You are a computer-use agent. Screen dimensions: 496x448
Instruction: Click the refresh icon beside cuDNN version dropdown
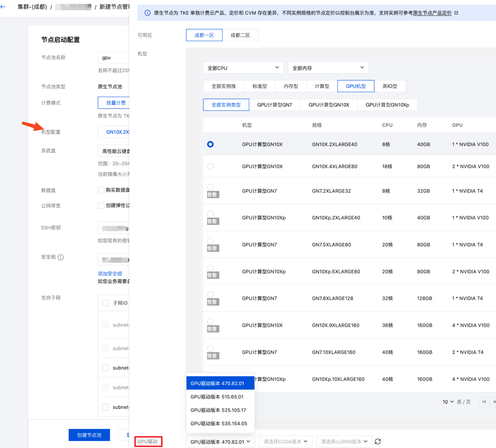(378, 442)
